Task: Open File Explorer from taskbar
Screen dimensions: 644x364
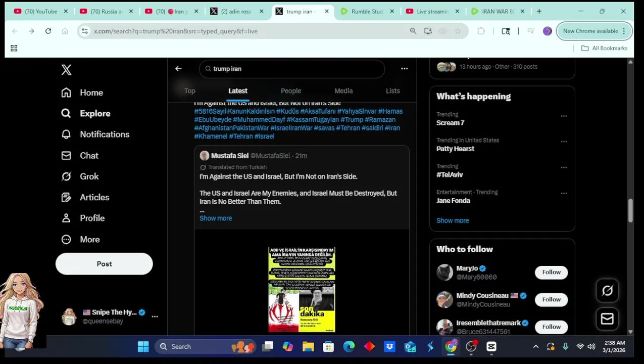Action: [x=308, y=347]
